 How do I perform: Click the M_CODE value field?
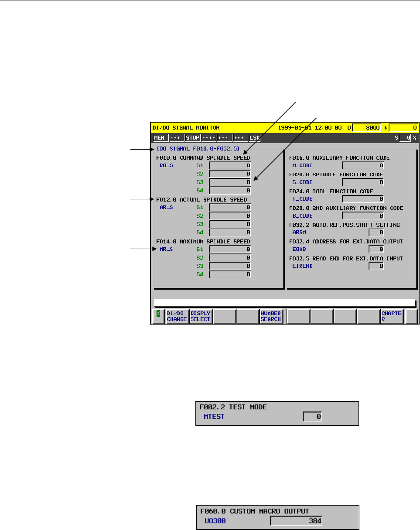click(363, 165)
